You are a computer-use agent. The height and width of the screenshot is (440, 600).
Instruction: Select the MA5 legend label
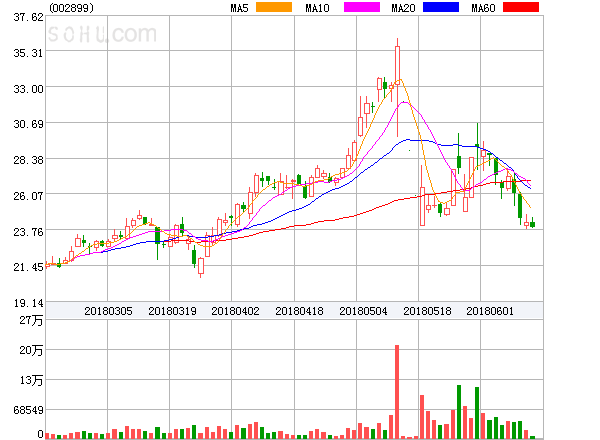pos(240,8)
